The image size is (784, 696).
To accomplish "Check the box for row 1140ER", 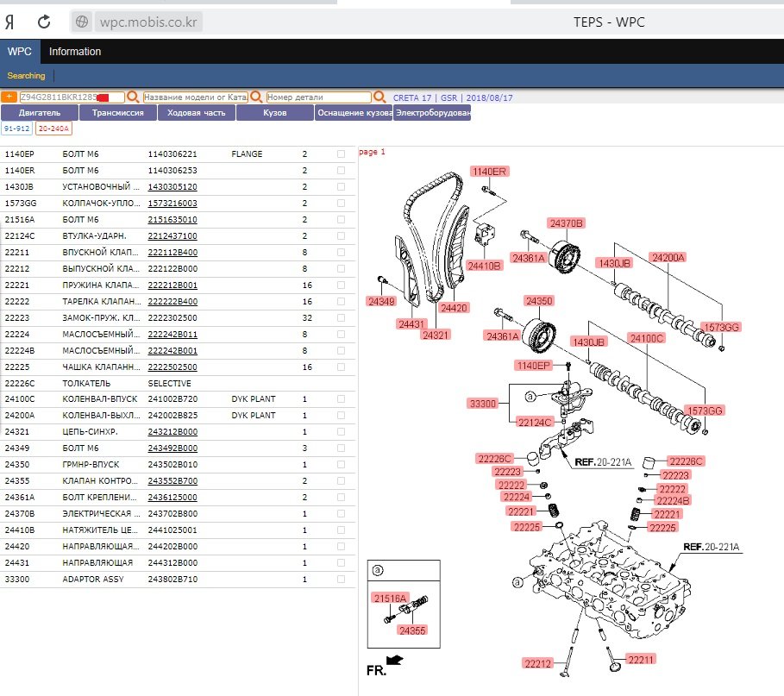I will [x=341, y=171].
